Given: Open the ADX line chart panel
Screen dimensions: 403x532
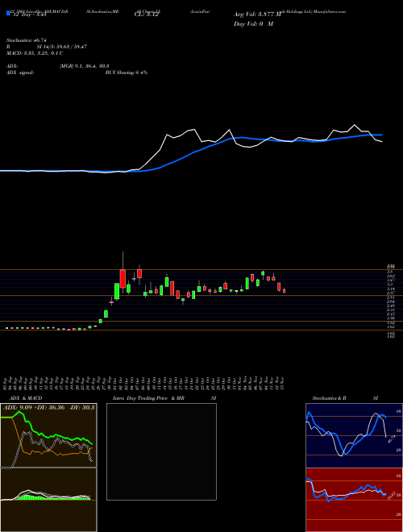Looking at the screenshot, I should pos(48,435).
